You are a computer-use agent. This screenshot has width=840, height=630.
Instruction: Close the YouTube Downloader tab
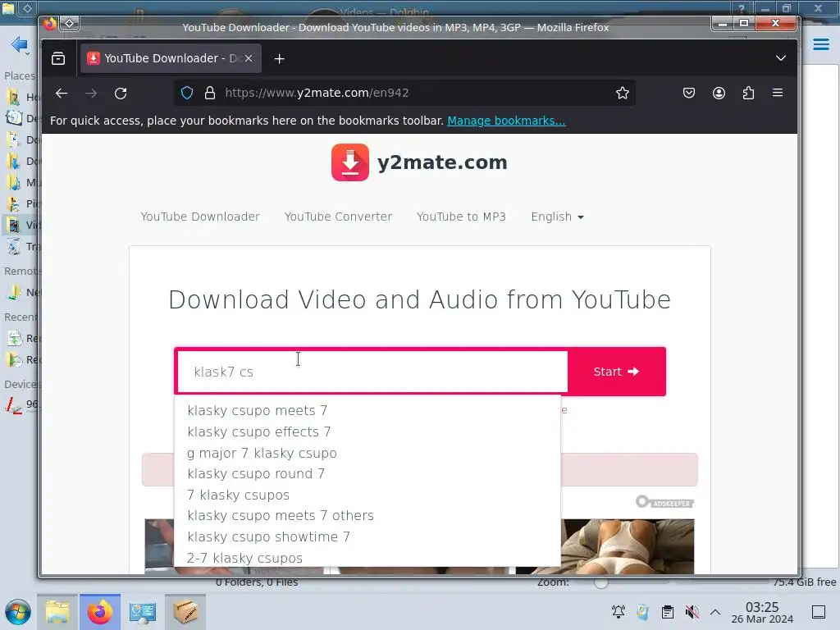tap(249, 58)
